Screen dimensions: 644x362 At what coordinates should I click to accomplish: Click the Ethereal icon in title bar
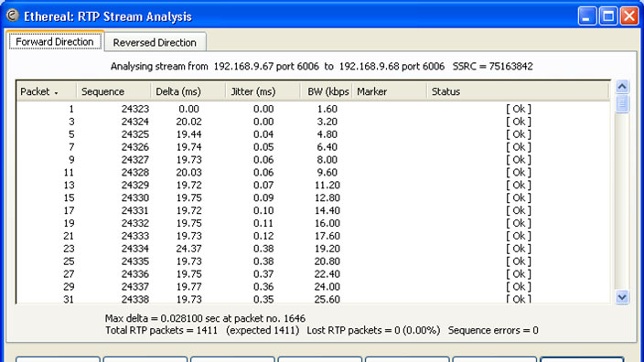tap(13, 16)
